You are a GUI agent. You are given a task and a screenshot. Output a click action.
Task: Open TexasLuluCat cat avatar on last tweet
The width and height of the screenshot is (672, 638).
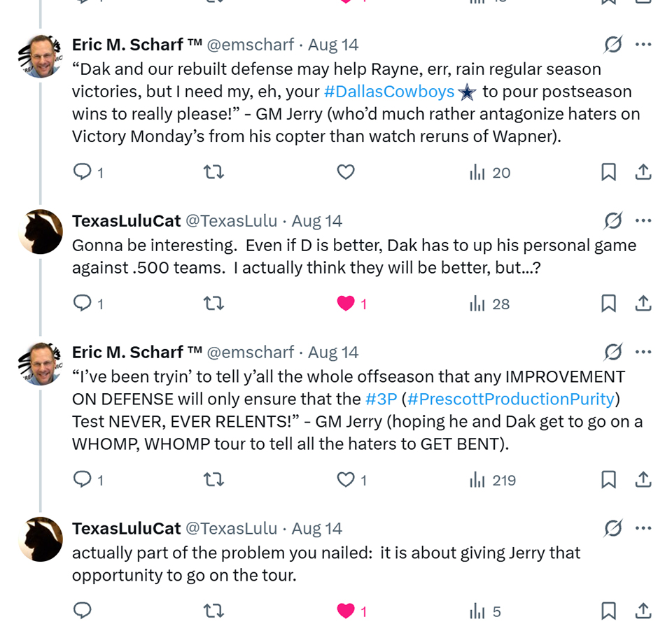point(41,539)
